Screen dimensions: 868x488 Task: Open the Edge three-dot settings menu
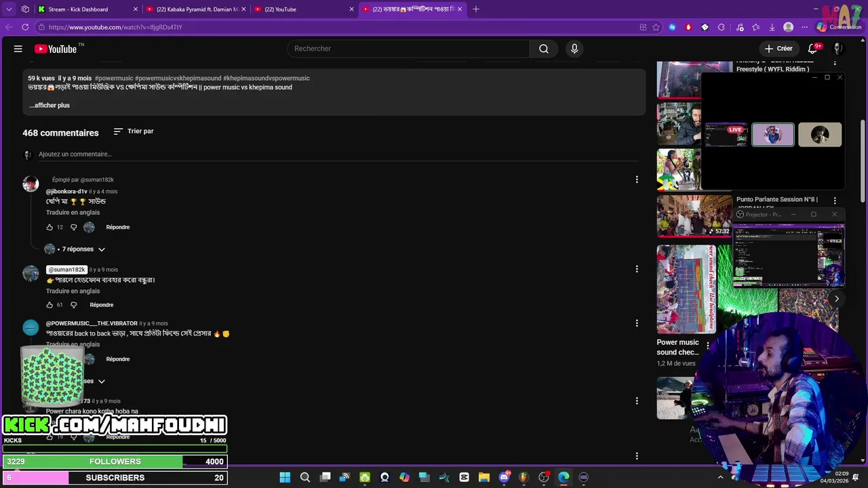(x=805, y=27)
